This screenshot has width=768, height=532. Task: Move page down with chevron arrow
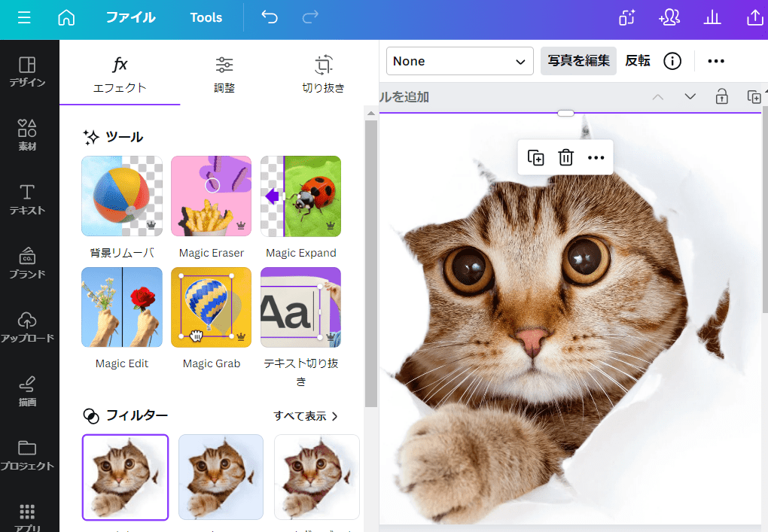[690, 96]
